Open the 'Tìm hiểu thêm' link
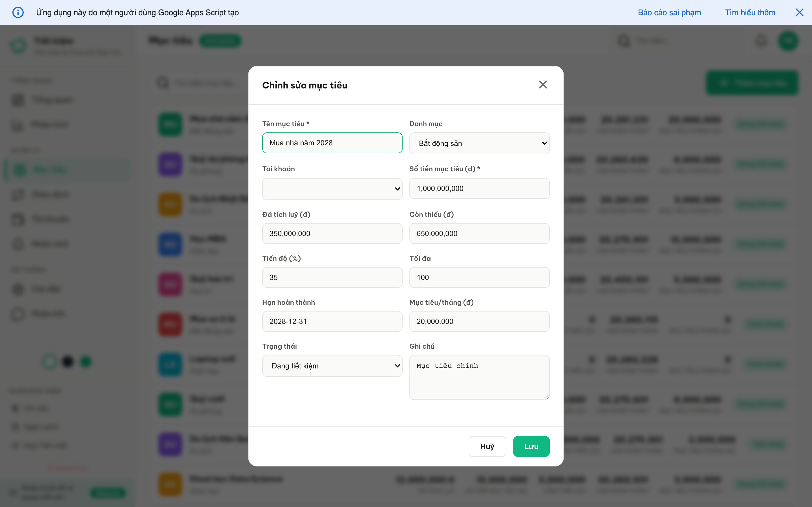 pyautogui.click(x=750, y=12)
